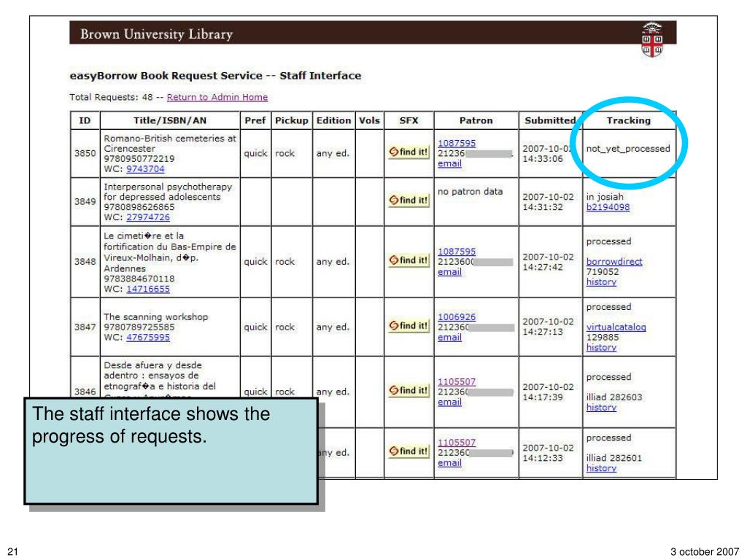Open the Return to Admin Home link
The height and width of the screenshot is (560, 747).
click(x=217, y=97)
